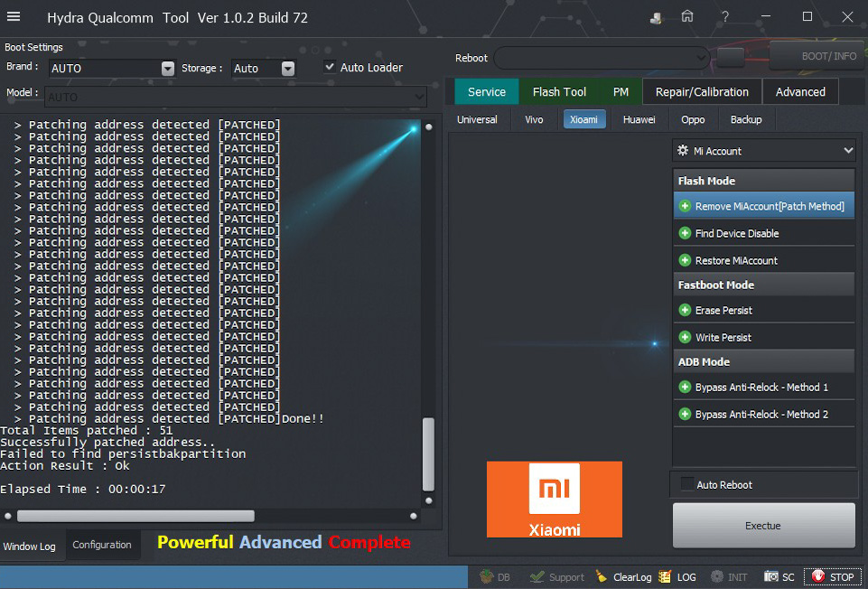Image resolution: width=868 pixels, height=589 pixels.
Task: Click the log vertical scrollbar thumb
Action: point(428,453)
